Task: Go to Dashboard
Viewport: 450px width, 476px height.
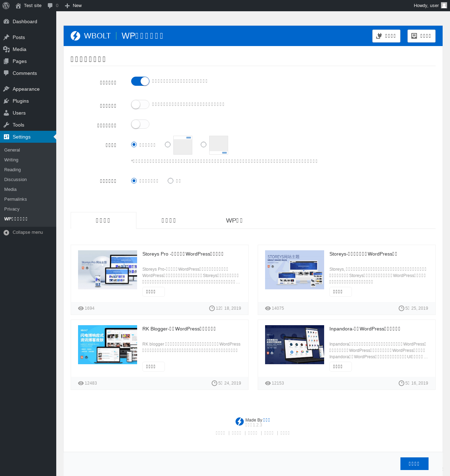Action: [x=28, y=21]
